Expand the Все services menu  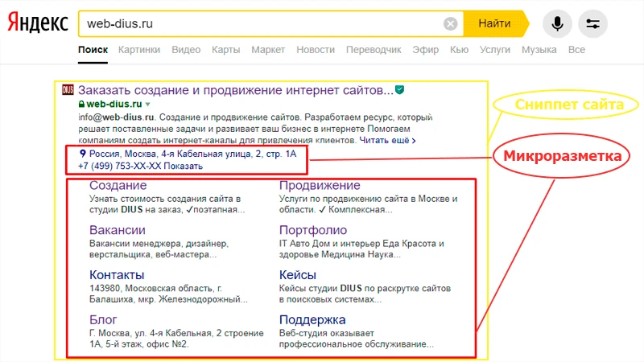pos(576,50)
